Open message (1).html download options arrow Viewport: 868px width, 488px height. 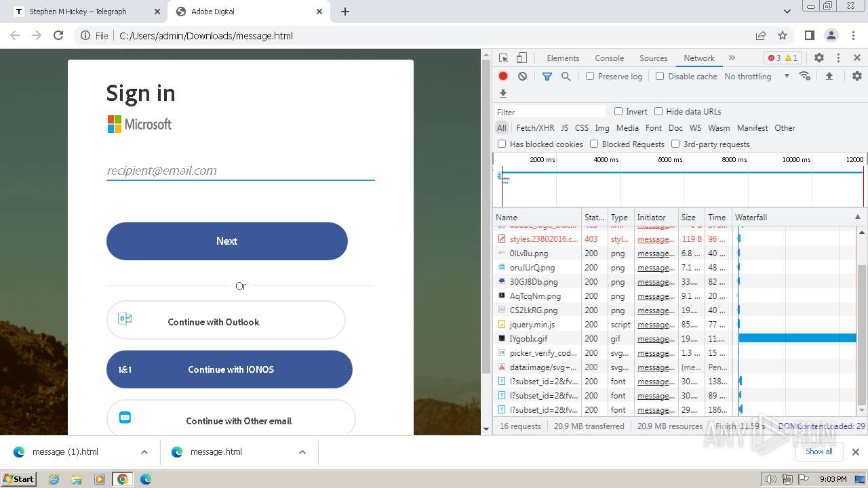tap(144, 452)
